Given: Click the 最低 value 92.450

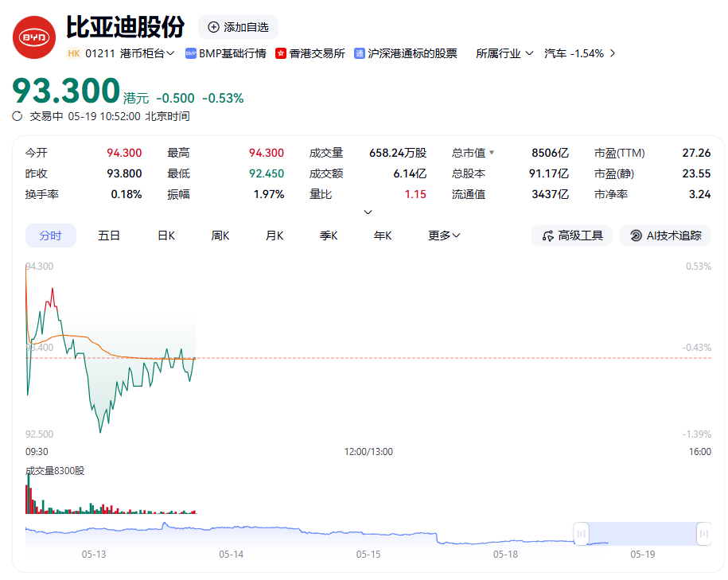Looking at the screenshot, I should [x=266, y=173].
